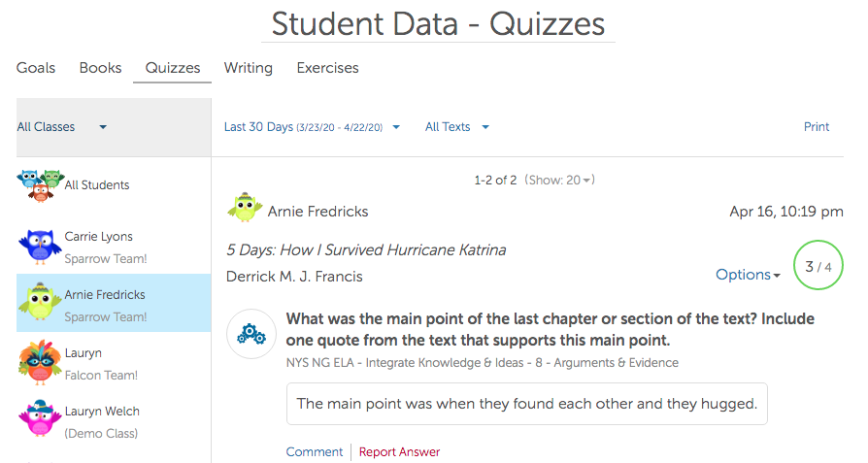Viewport: 868px width, 463px height.
Task: Click Carrie Lyons' blue owl avatar
Action: coord(39,246)
